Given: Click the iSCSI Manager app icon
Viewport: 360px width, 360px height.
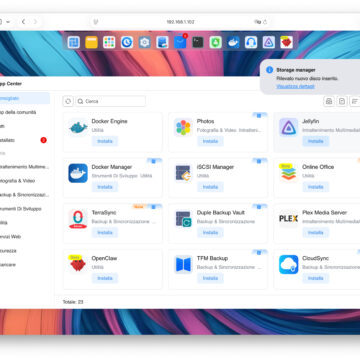Looking at the screenshot, I should point(183,173).
